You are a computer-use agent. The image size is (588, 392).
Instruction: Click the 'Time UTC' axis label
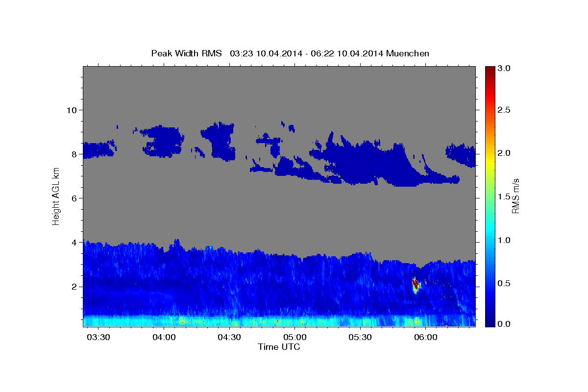(279, 347)
